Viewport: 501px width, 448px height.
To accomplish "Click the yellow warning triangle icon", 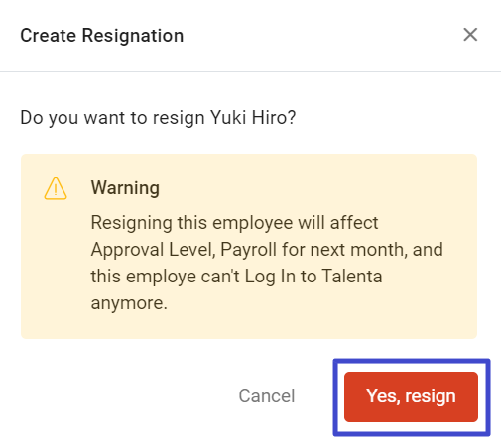I will coord(56,188).
